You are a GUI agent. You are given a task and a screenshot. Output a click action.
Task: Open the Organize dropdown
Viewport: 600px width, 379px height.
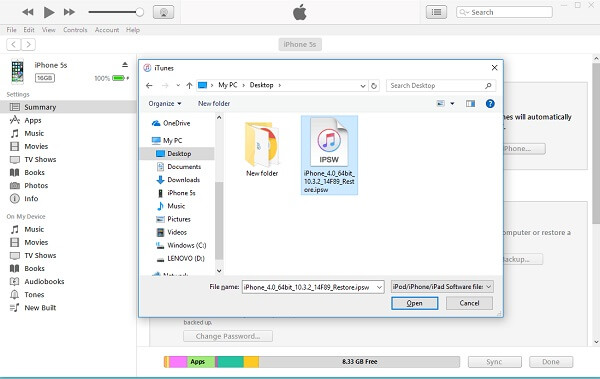pyautogui.click(x=165, y=103)
